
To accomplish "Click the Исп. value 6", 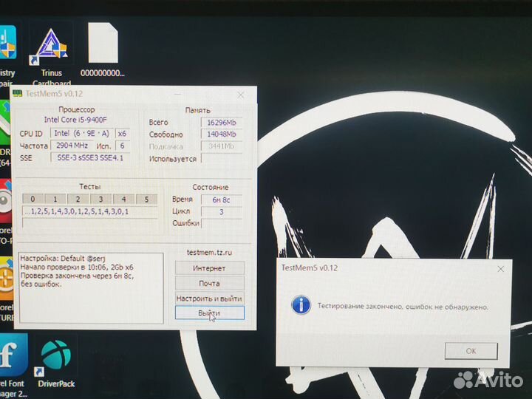I will point(123,146).
